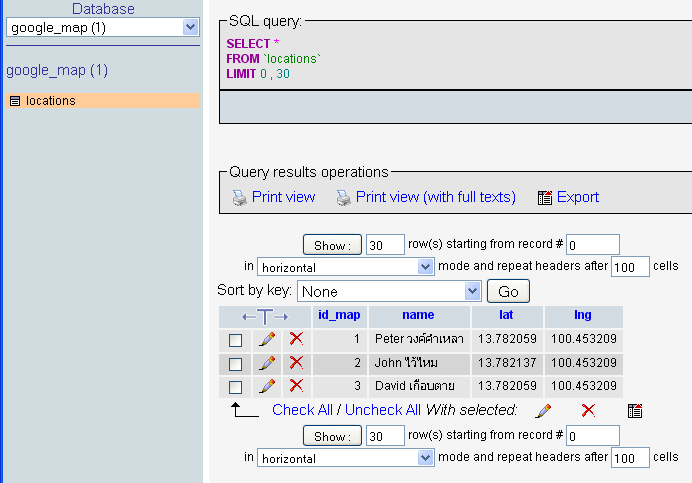Sort by the id_map column header

[x=339, y=315]
